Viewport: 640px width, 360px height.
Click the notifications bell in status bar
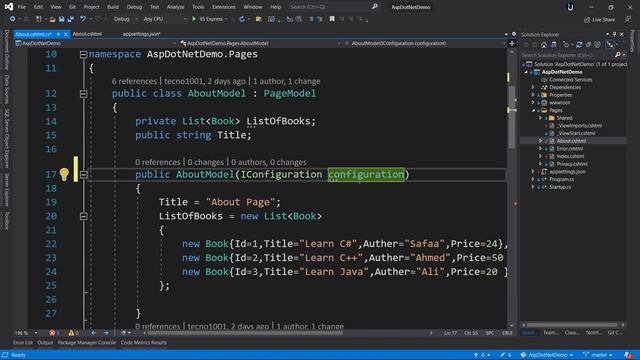click(x=627, y=355)
